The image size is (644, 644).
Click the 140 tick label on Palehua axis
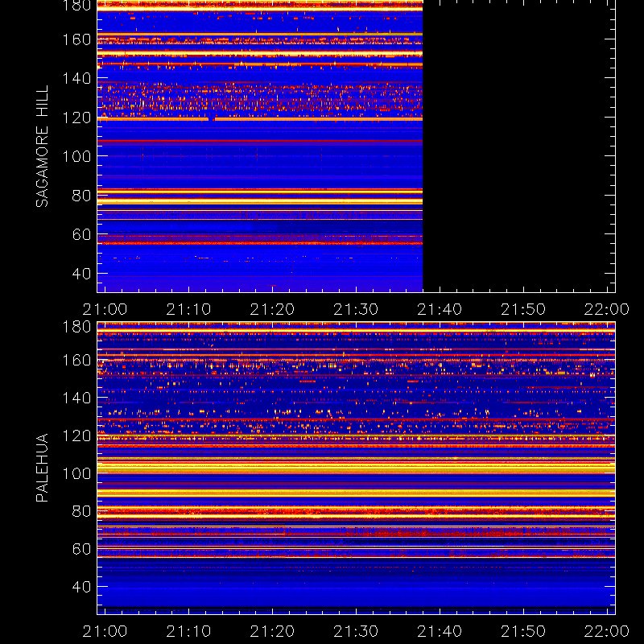[x=76, y=398]
